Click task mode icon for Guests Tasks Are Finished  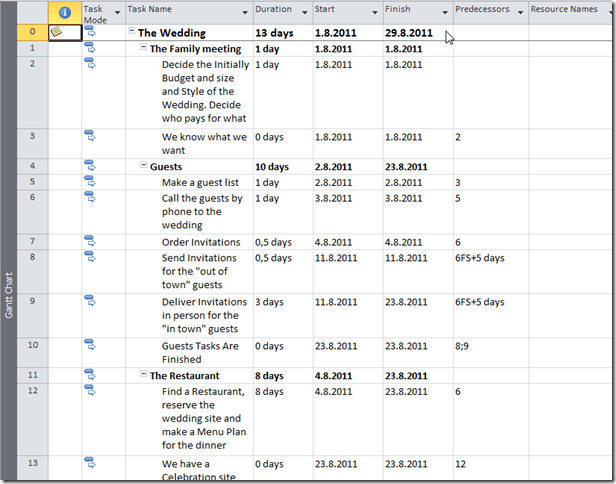[x=90, y=345]
